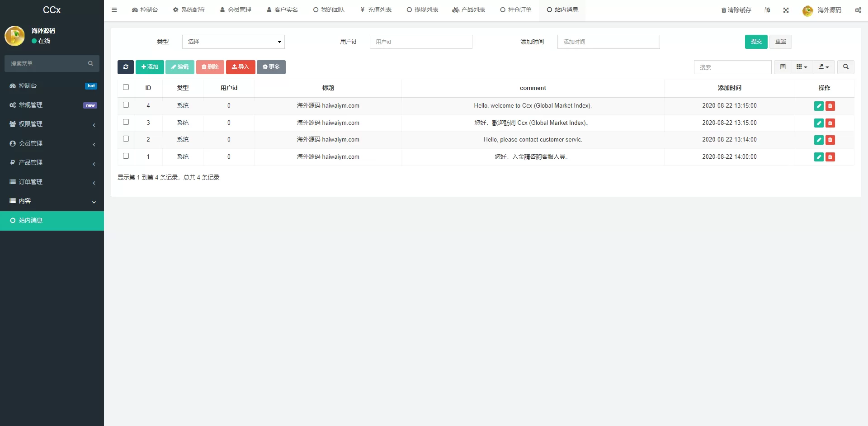Tick the checkbox for row with ID 2
This screenshot has height=426, width=868.
coord(126,139)
